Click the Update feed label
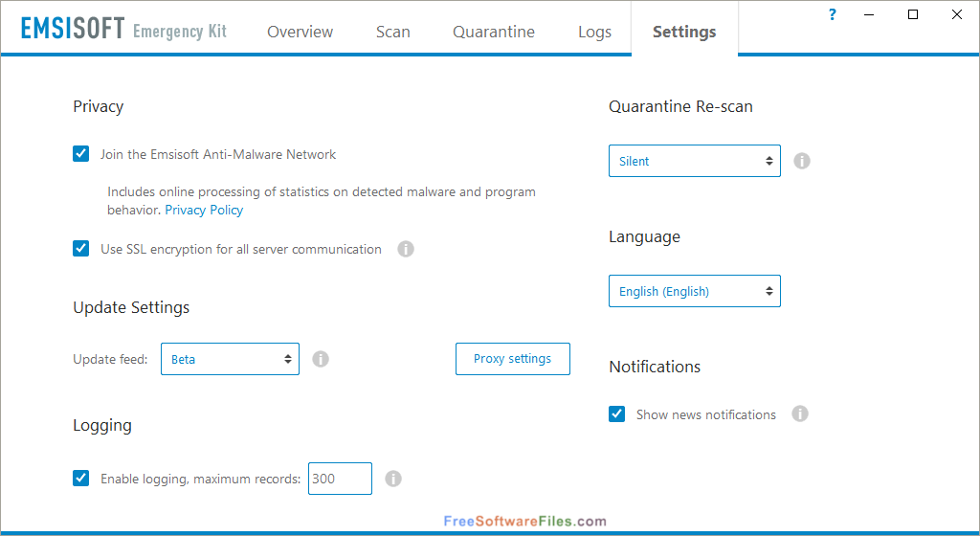 pos(111,359)
